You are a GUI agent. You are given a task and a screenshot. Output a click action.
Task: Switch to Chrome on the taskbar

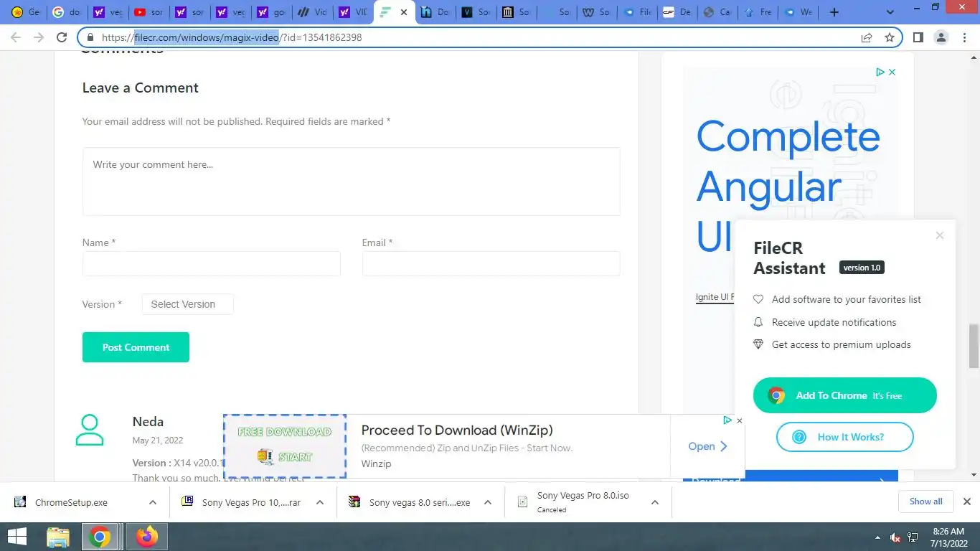(100, 537)
